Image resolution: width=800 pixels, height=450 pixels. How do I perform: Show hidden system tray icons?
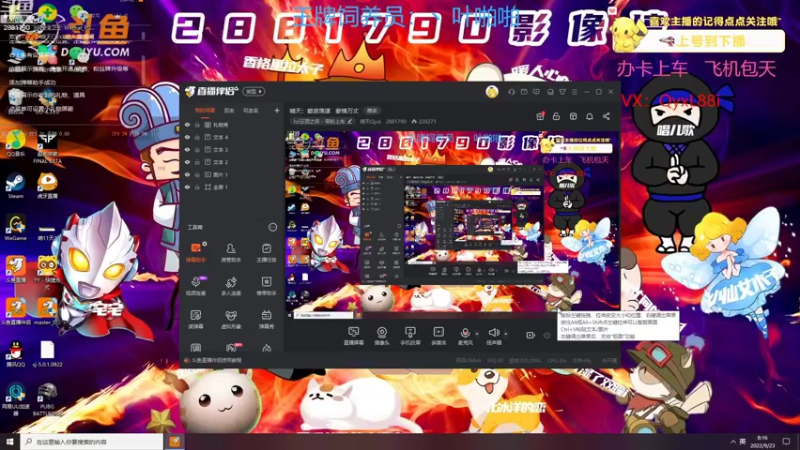click(x=733, y=441)
